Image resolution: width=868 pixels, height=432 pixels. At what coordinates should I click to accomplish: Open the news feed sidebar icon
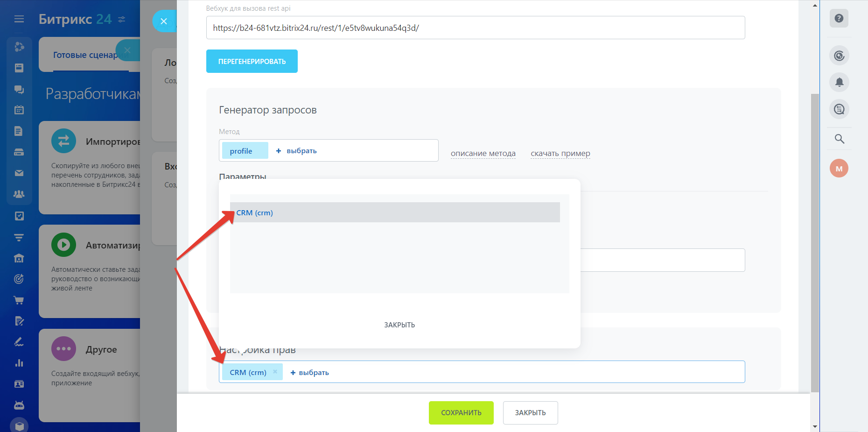coord(19,68)
